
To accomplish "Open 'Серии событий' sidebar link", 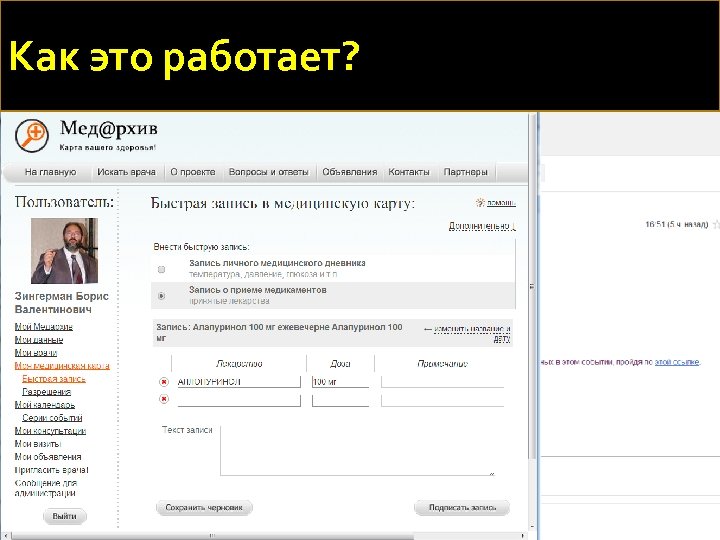I will (x=52, y=417).
